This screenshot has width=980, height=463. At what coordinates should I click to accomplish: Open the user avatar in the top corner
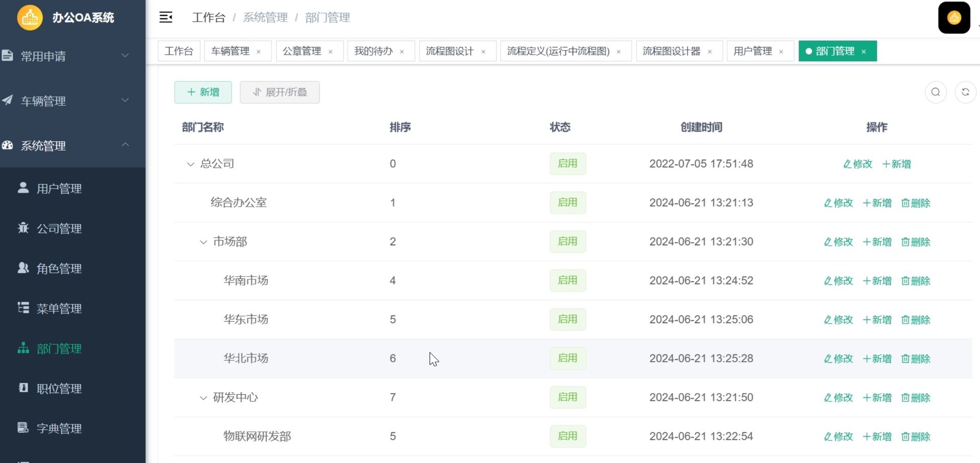click(953, 18)
